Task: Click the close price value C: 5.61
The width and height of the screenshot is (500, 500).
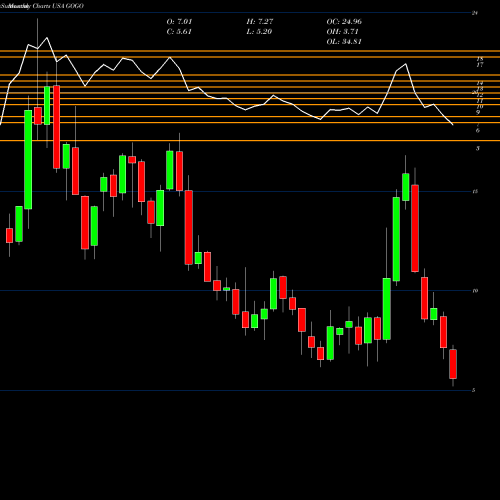Action: point(179,32)
